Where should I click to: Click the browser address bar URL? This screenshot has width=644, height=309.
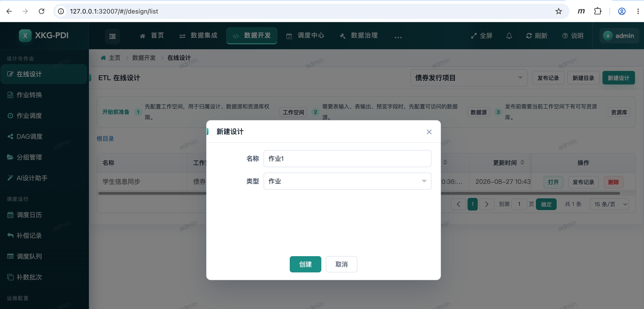coord(114,11)
